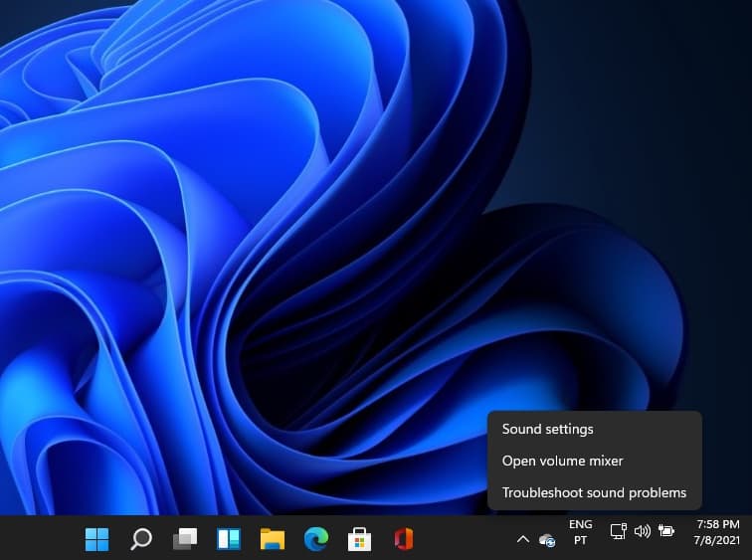Switch ENG PT input language
Viewport: 752px width, 560px height.
[580, 533]
